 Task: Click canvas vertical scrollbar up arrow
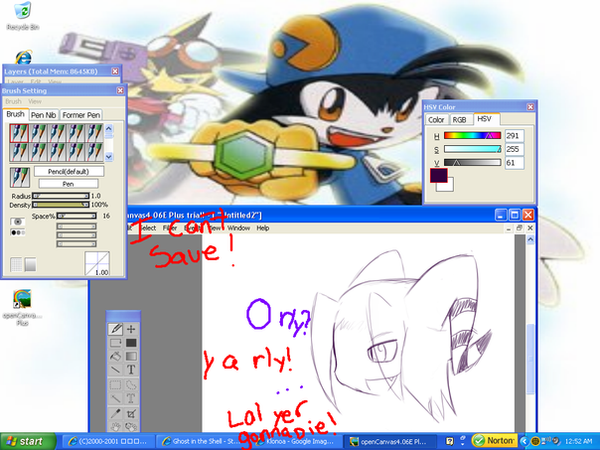(x=530, y=240)
